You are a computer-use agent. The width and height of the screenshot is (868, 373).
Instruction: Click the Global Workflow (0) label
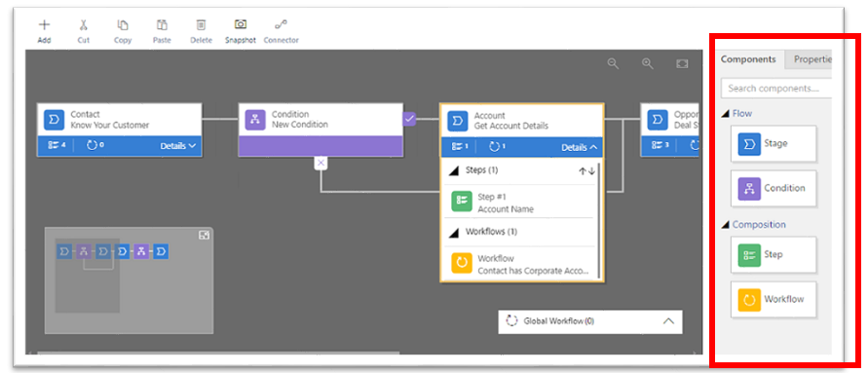[558, 321]
